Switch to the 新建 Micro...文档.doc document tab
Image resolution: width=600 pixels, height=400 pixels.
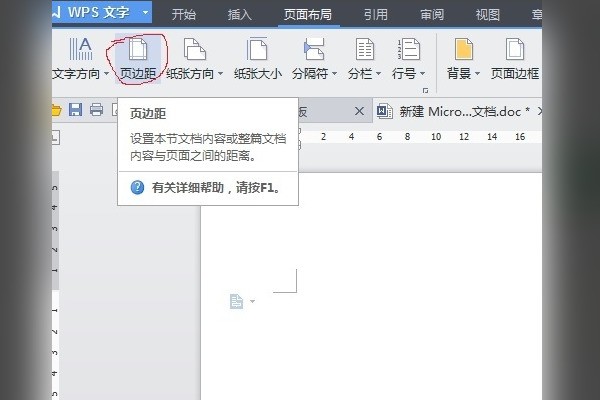[457, 111]
